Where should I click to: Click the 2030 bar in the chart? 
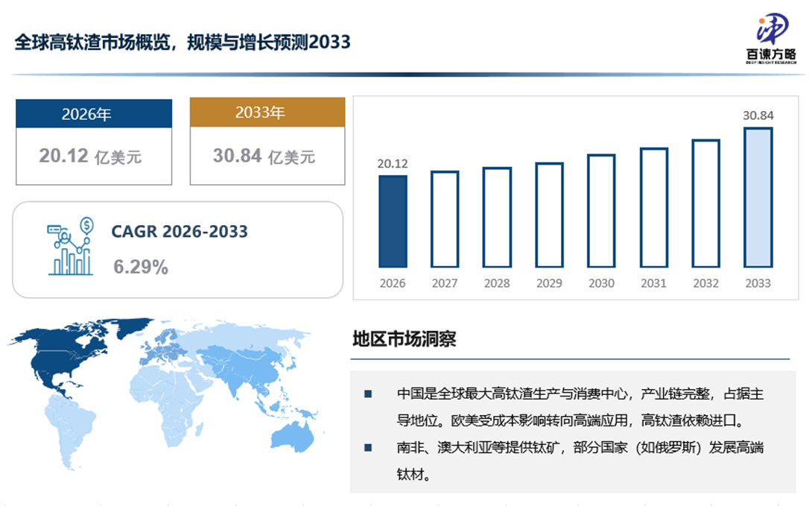601,211
